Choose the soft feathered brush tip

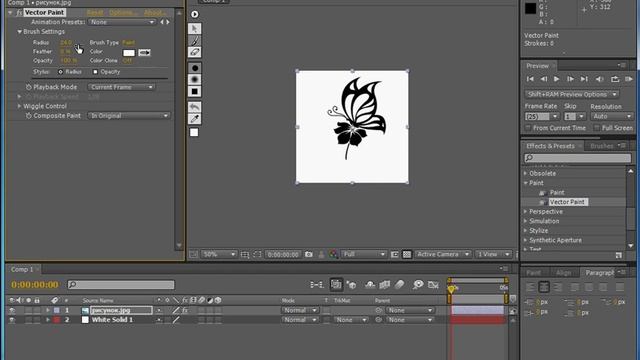195,80
